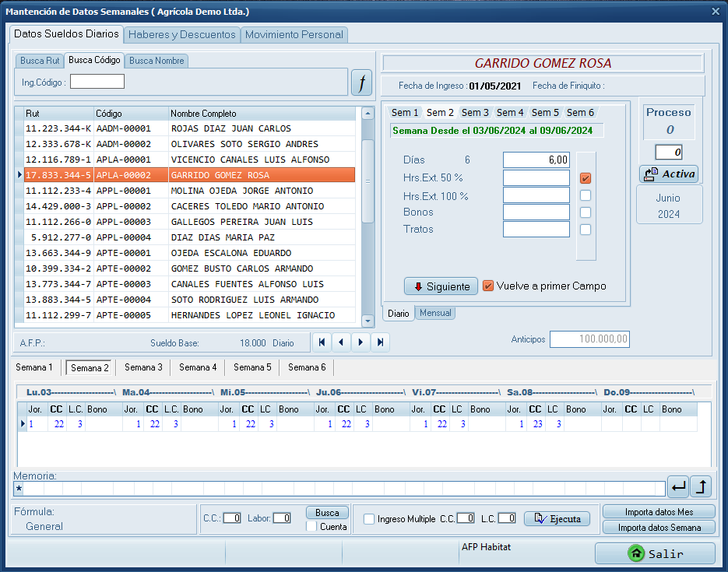
Task: Check the Tratos checkbox
Action: (x=586, y=230)
